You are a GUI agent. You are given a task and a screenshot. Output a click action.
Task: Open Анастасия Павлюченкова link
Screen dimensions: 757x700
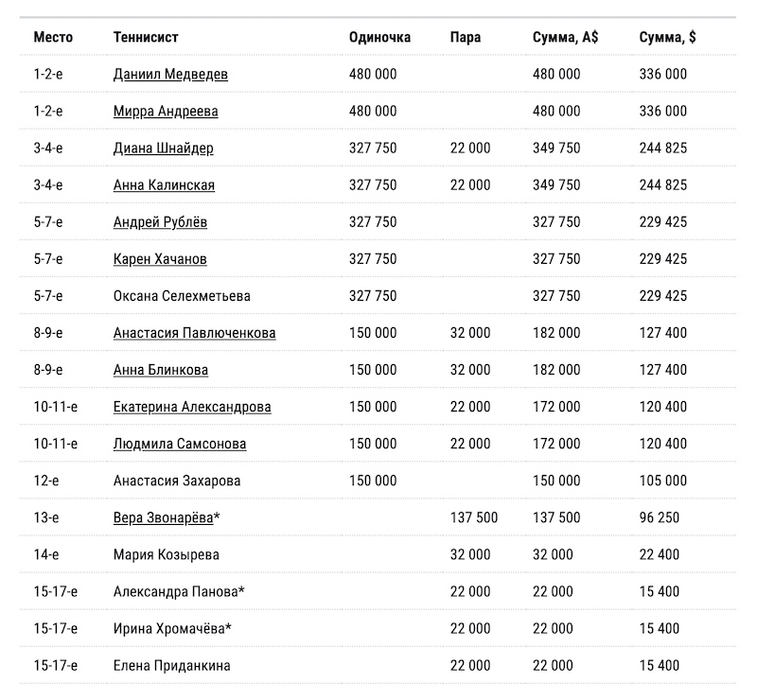pos(194,333)
